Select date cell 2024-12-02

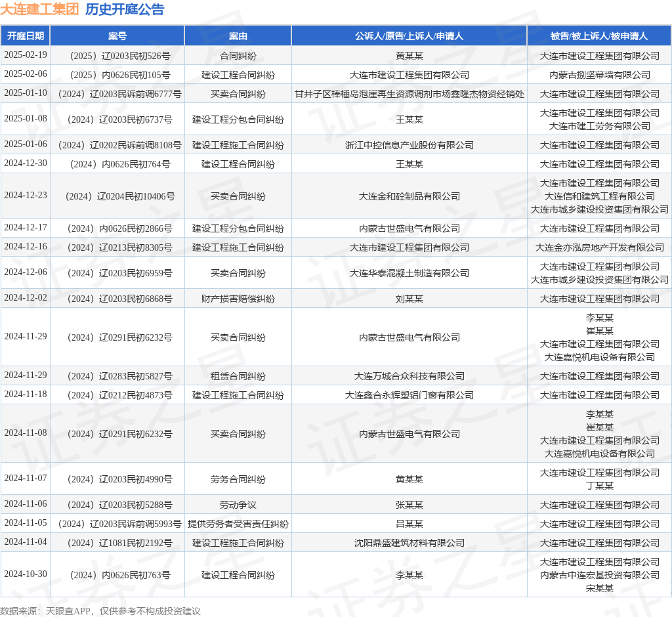click(26, 298)
